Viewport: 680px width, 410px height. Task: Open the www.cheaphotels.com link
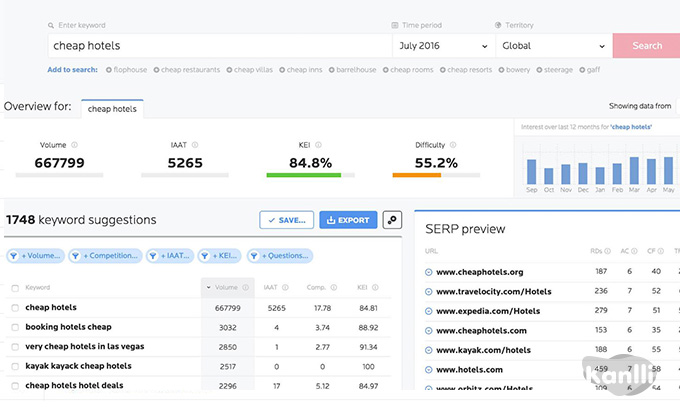[481, 331]
